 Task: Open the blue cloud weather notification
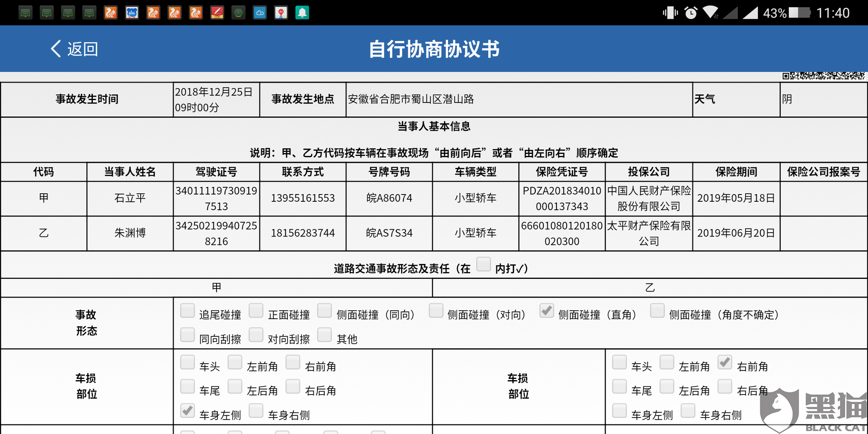pyautogui.click(x=260, y=12)
